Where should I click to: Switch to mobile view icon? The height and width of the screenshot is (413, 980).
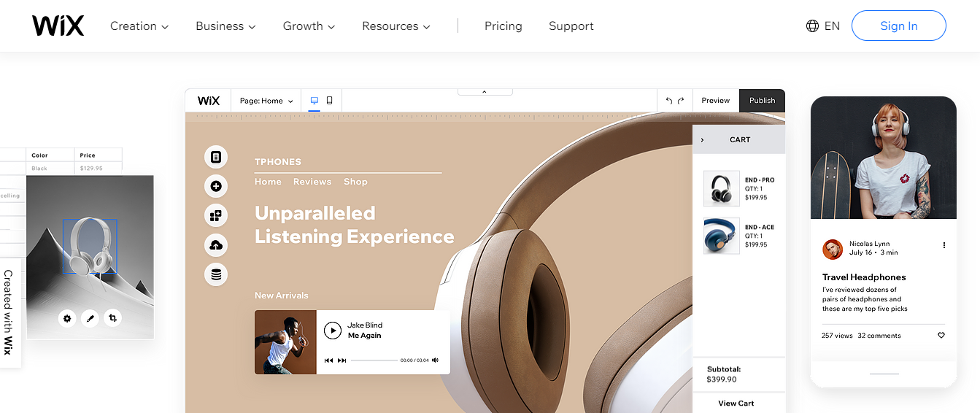pos(330,101)
